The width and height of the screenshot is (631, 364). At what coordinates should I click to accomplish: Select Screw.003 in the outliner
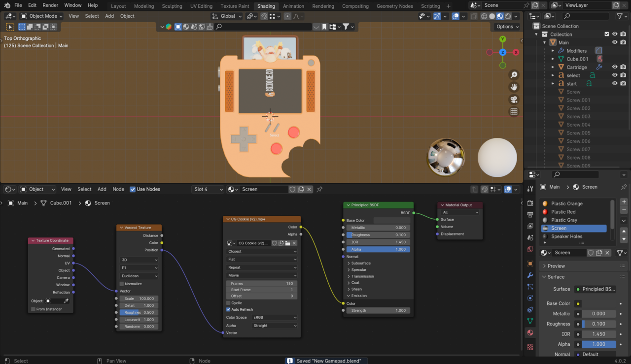pyautogui.click(x=578, y=116)
